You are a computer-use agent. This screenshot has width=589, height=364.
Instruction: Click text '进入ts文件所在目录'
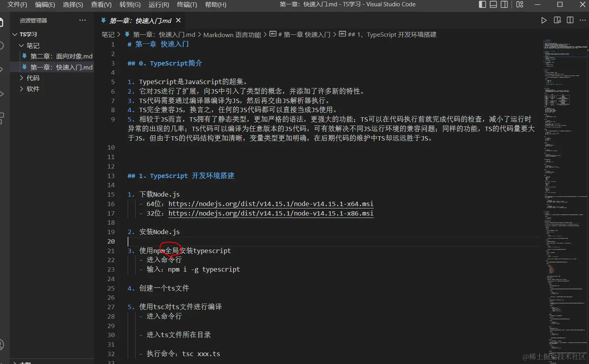179,335
